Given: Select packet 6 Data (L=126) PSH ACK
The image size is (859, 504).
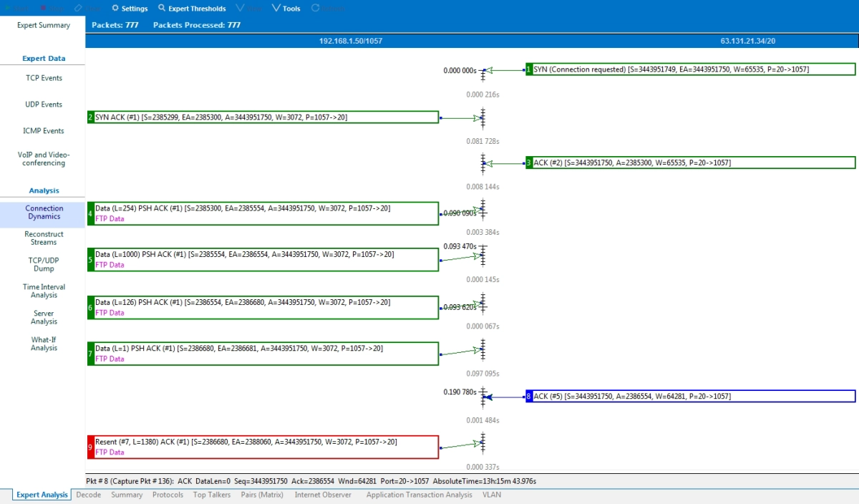Looking at the screenshot, I should [x=263, y=307].
